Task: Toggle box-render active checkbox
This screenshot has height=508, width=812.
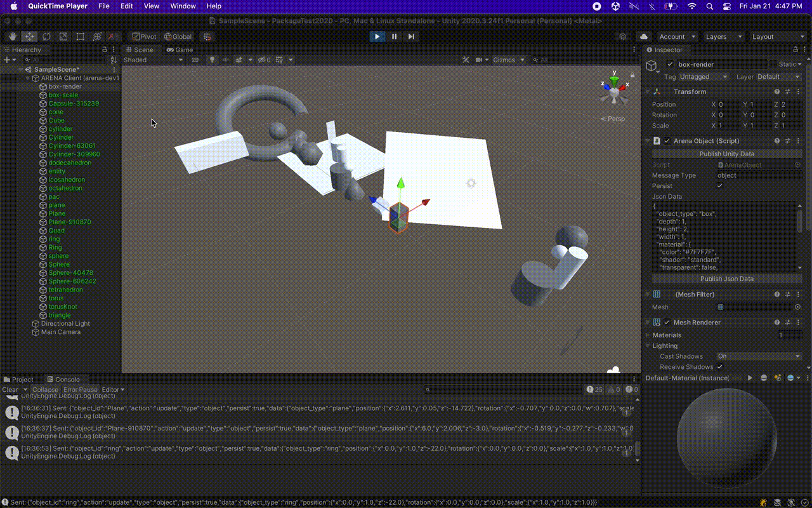Action: tap(670, 64)
